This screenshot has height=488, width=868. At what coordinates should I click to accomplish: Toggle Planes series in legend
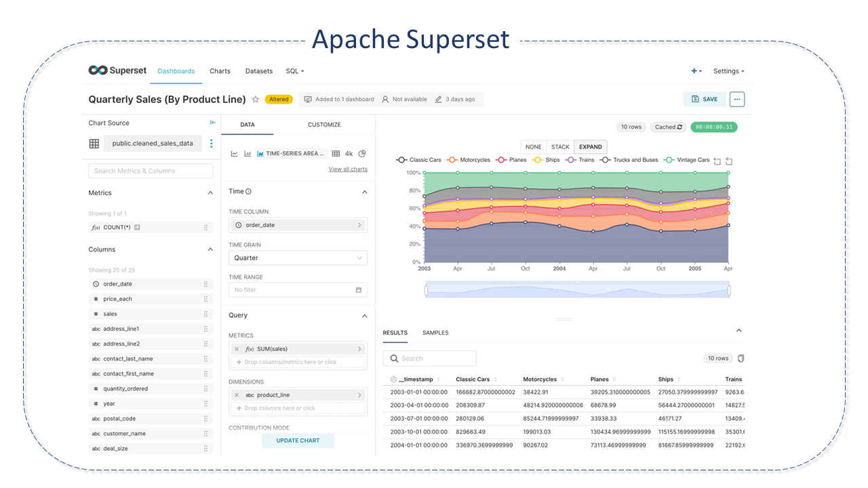point(511,160)
